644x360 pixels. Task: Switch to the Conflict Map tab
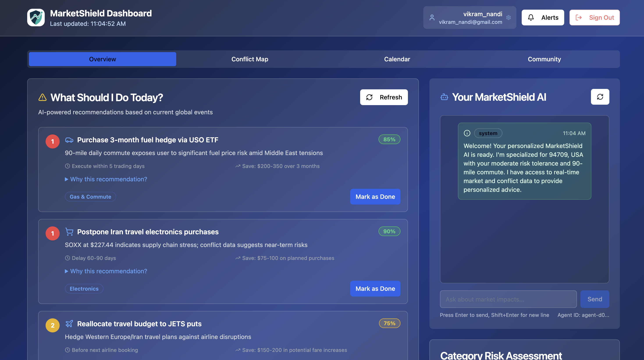point(249,59)
